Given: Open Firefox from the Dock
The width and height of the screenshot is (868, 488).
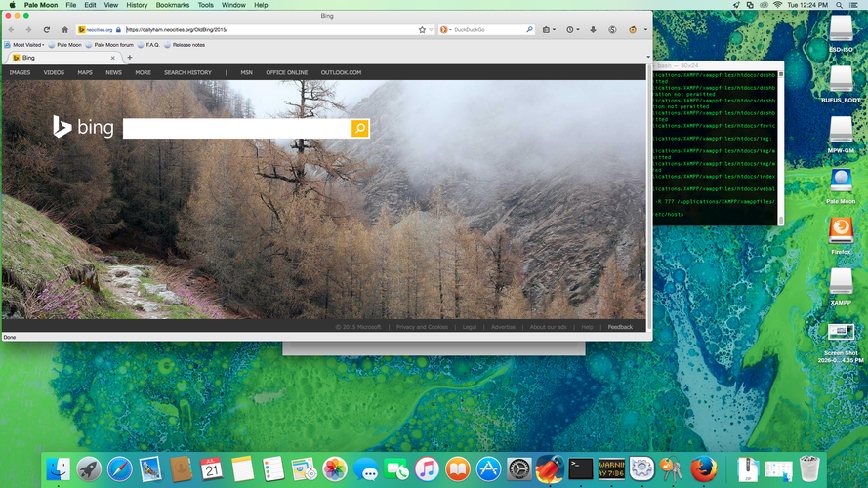Looking at the screenshot, I should (x=704, y=469).
